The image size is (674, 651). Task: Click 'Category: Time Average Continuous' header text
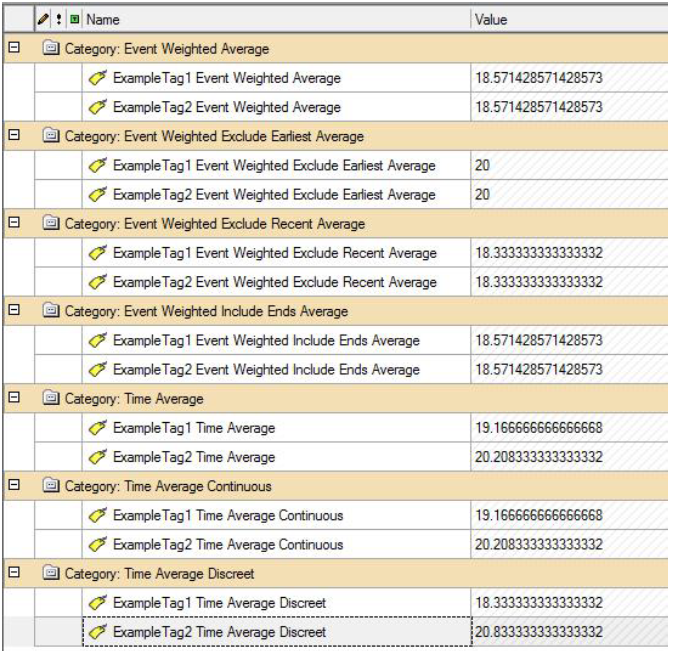[x=168, y=486]
